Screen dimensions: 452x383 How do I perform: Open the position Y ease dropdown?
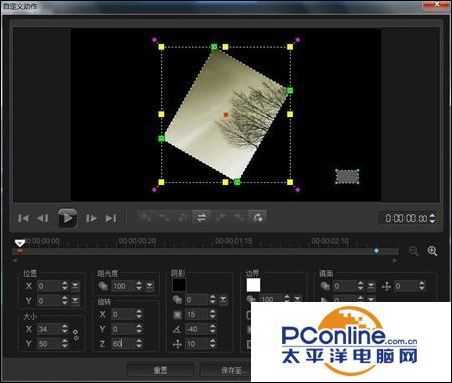coord(75,300)
